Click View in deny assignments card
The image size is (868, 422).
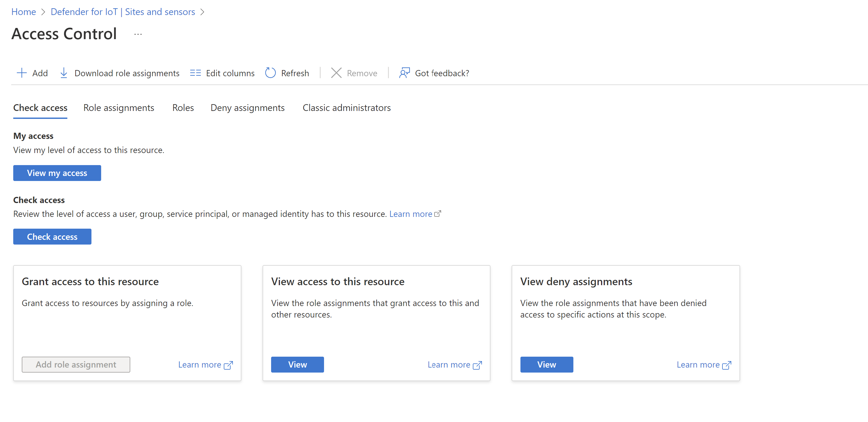[x=546, y=364]
